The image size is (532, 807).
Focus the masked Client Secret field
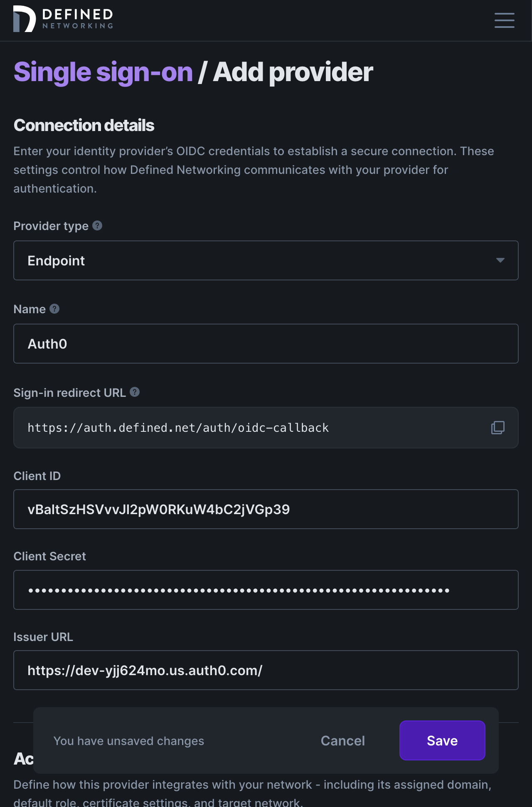pyautogui.click(x=266, y=589)
